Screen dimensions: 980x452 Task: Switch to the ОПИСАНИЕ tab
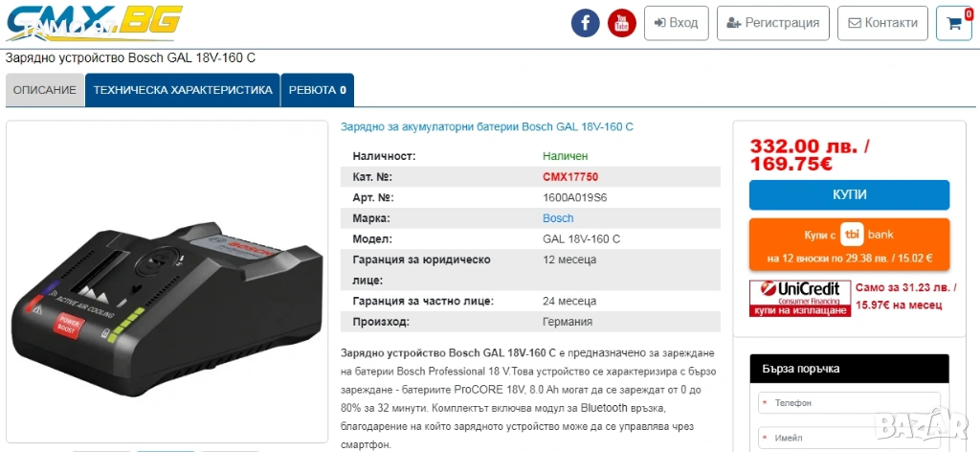(45, 90)
